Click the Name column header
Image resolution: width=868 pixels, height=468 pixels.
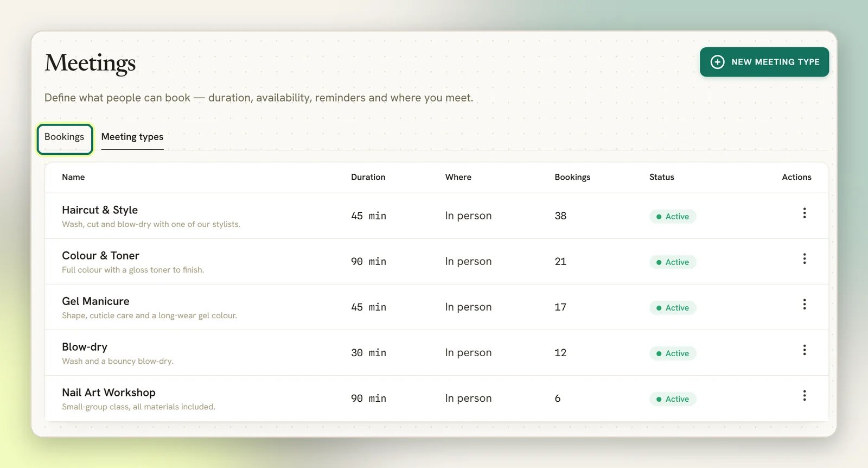pyautogui.click(x=73, y=177)
